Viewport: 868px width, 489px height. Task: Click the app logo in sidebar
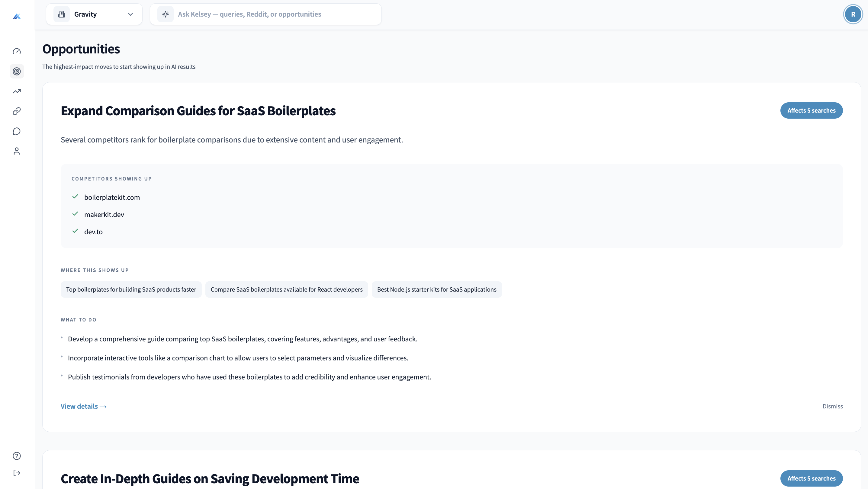(x=17, y=16)
